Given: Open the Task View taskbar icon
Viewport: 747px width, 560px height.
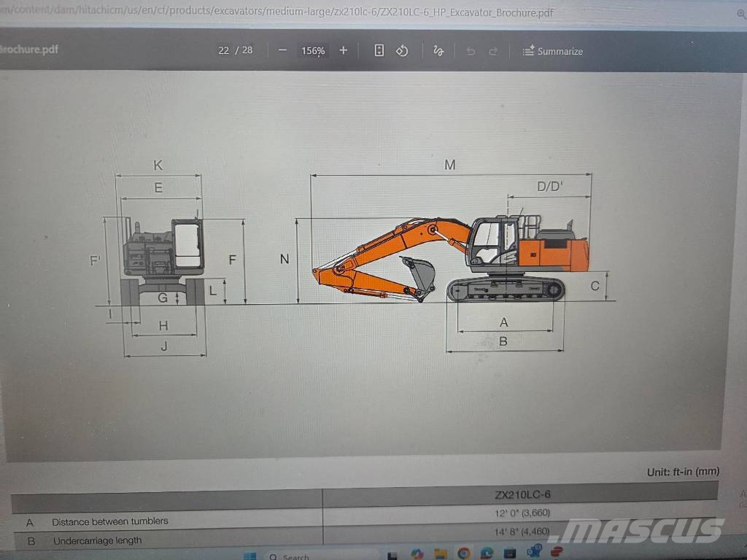Looking at the screenshot, I should [x=392, y=555].
